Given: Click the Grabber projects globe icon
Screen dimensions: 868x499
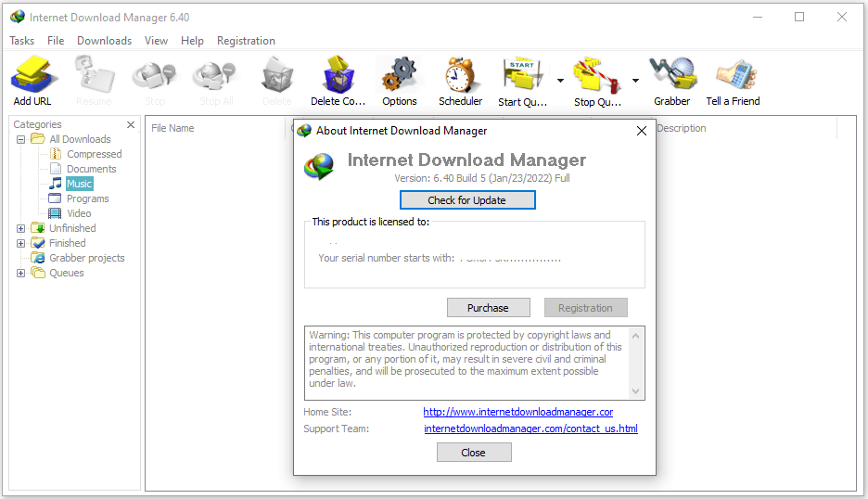Looking at the screenshot, I should pyautogui.click(x=38, y=258).
